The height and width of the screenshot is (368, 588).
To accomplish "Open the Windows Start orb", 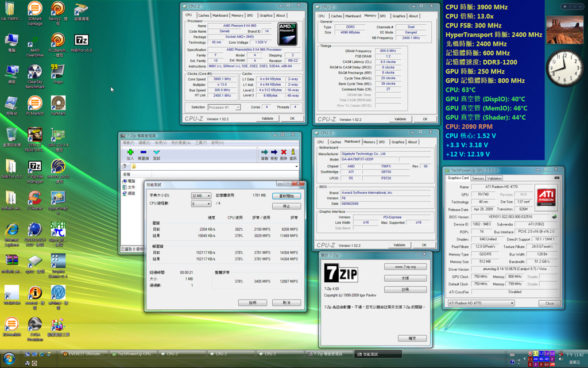I will pyautogui.click(x=9, y=359).
